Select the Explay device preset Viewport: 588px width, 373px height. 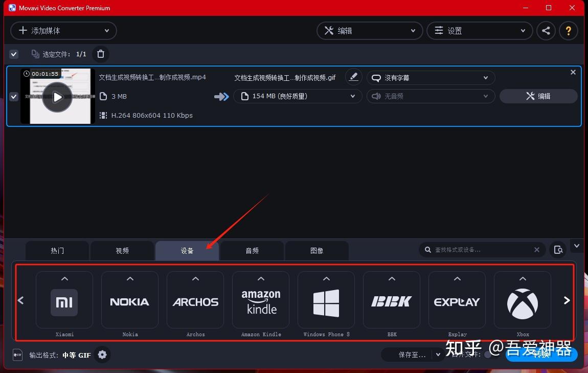pos(457,300)
